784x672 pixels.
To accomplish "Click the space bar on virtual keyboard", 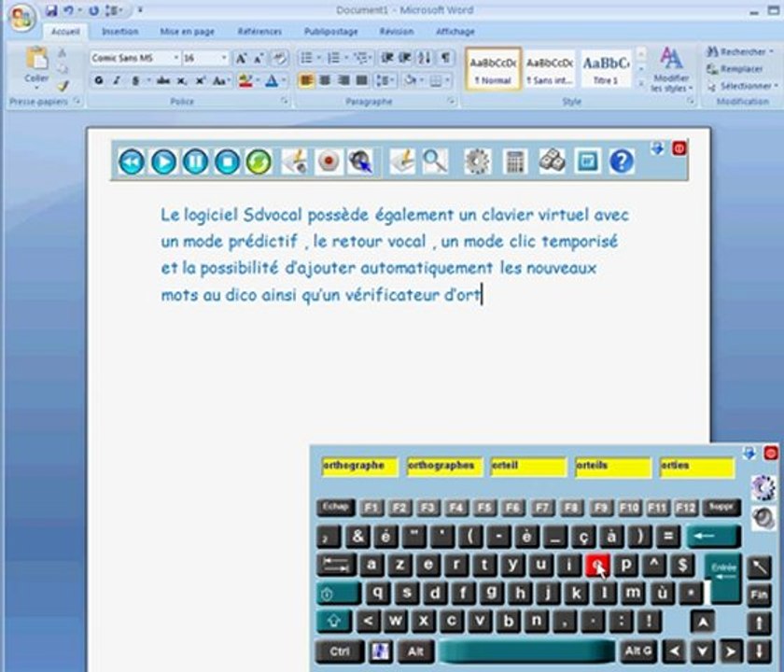I will point(526,651).
